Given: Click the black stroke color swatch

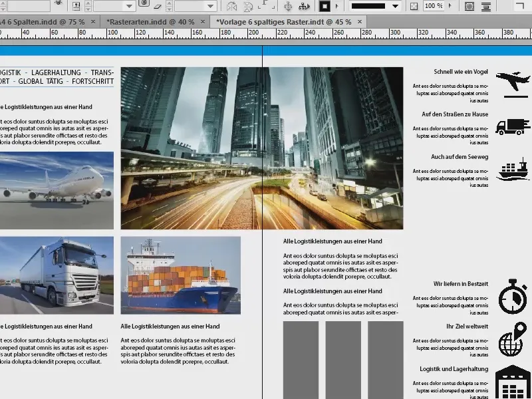Looking at the screenshot, I should (x=325, y=6).
